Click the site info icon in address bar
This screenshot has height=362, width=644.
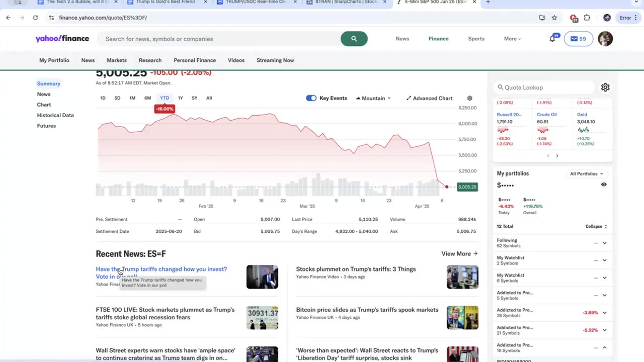click(51, 18)
